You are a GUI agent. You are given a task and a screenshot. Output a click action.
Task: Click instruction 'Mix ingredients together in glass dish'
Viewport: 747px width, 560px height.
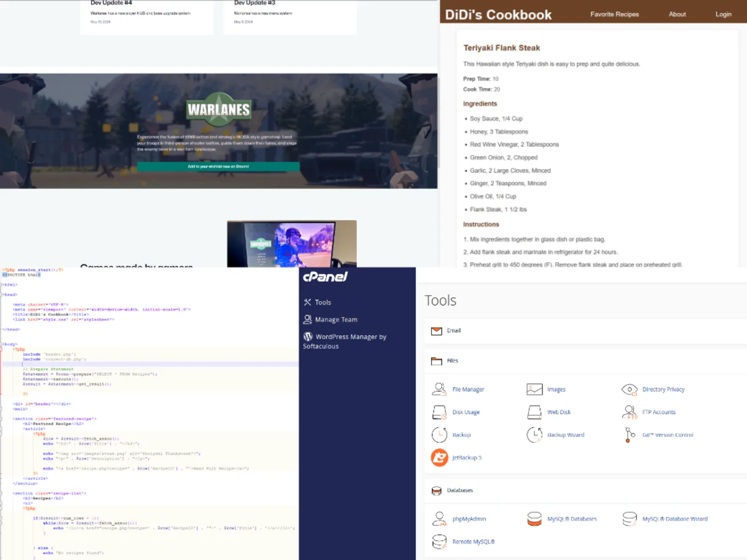click(537, 239)
